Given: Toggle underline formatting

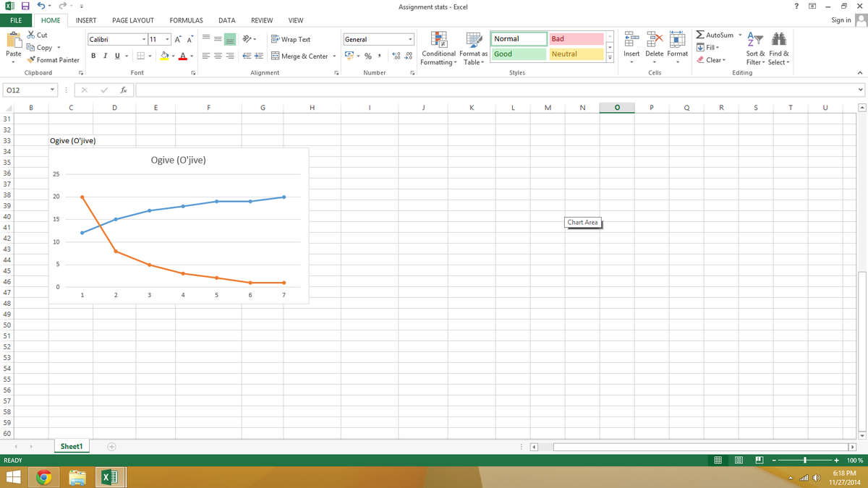Looking at the screenshot, I should point(116,56).
